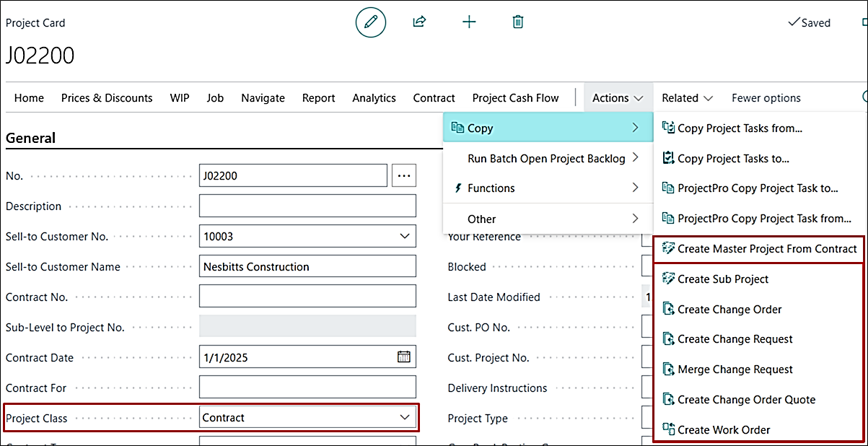Click the plus icon to add new
The image size is (868, 446).
tap(469, 22)
